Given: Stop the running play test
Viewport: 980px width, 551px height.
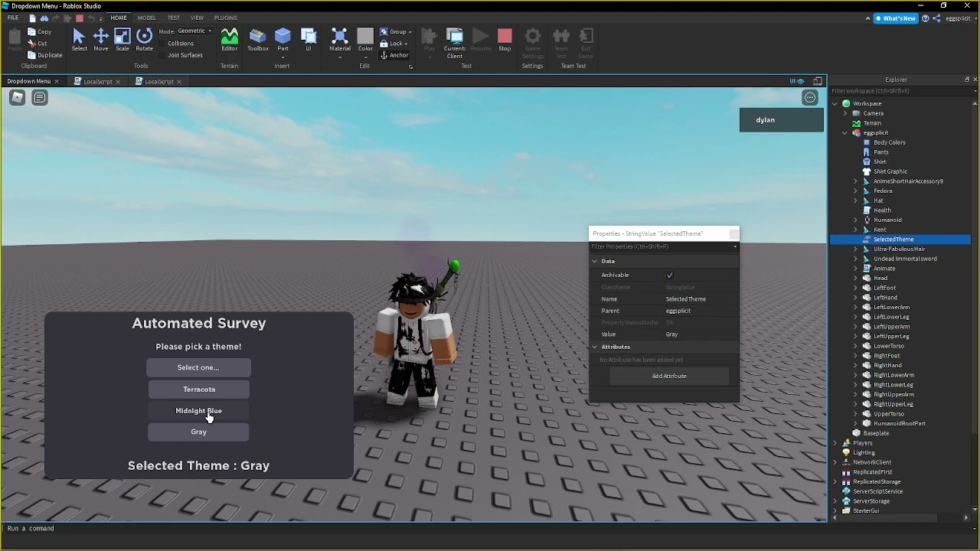Looking at the screenshot, I should point(505,40).
